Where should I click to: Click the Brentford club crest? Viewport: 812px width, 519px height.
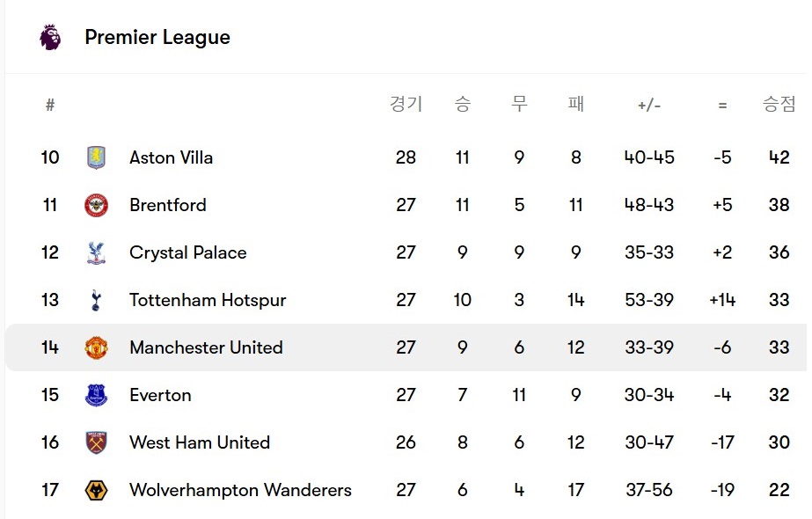pos(96,205)
